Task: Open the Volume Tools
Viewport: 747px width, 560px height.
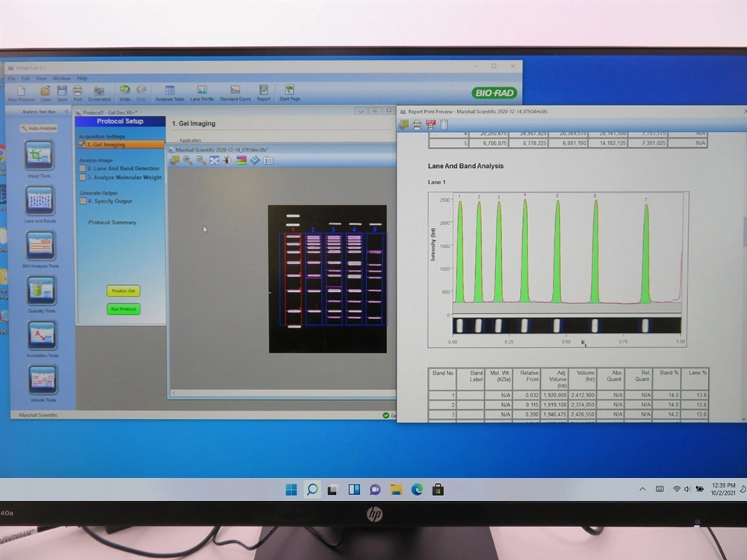Action: click(x=43, y=380)
